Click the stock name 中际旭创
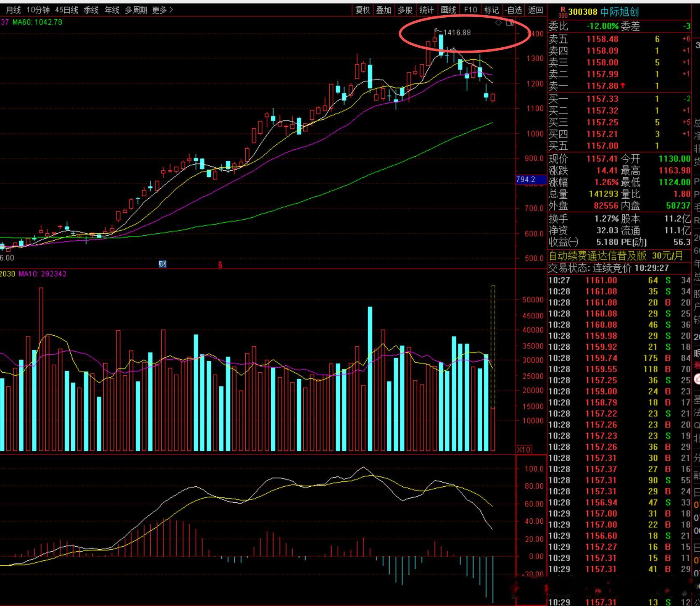The image size is (700, 606). [619, 12]
